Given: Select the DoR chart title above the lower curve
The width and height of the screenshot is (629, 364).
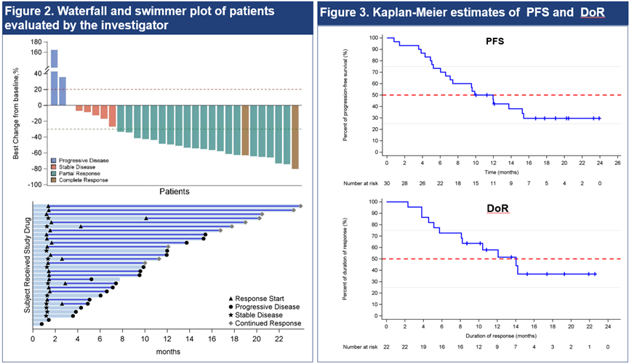Looking at the screenshot, I should (498, 209).
